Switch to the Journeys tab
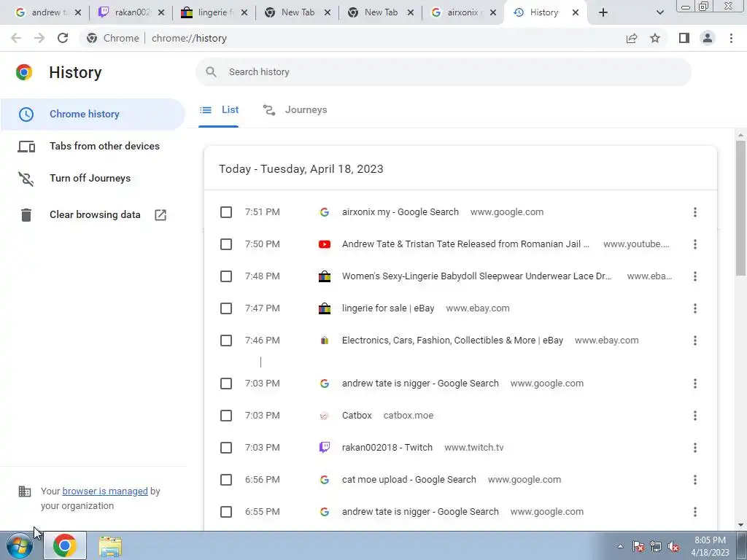Image resolution: width=747 pixels, height=560 pixels. (295, 110)
